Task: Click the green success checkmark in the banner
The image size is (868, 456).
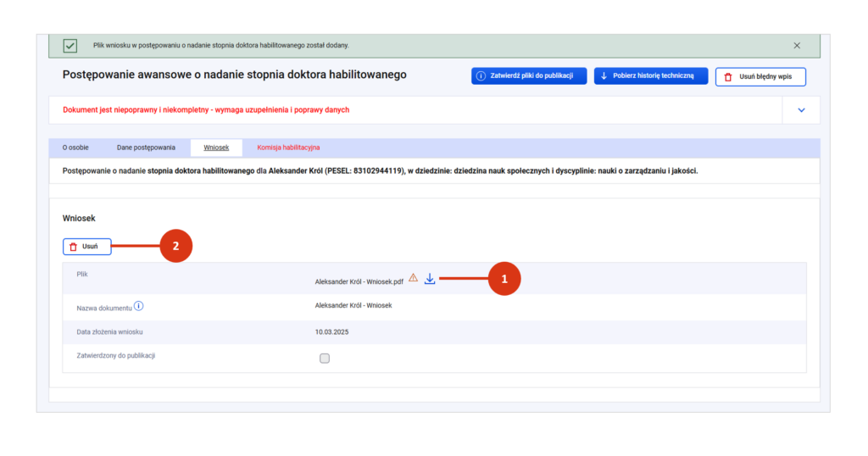Action: coord(70,46)
